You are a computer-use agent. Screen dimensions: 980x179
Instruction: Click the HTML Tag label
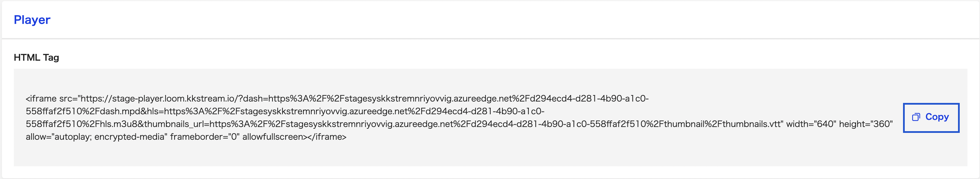pyautogui.click(x=36, y=57)
